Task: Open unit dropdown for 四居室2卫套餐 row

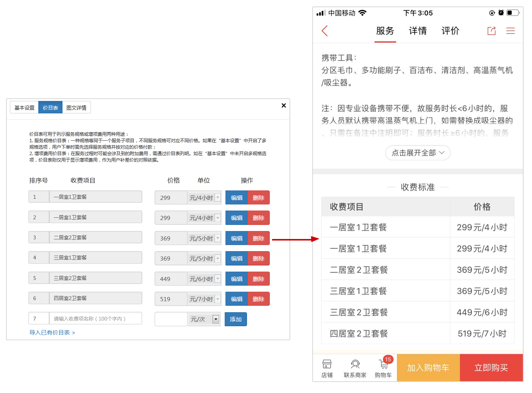Action: pos(217,299)
